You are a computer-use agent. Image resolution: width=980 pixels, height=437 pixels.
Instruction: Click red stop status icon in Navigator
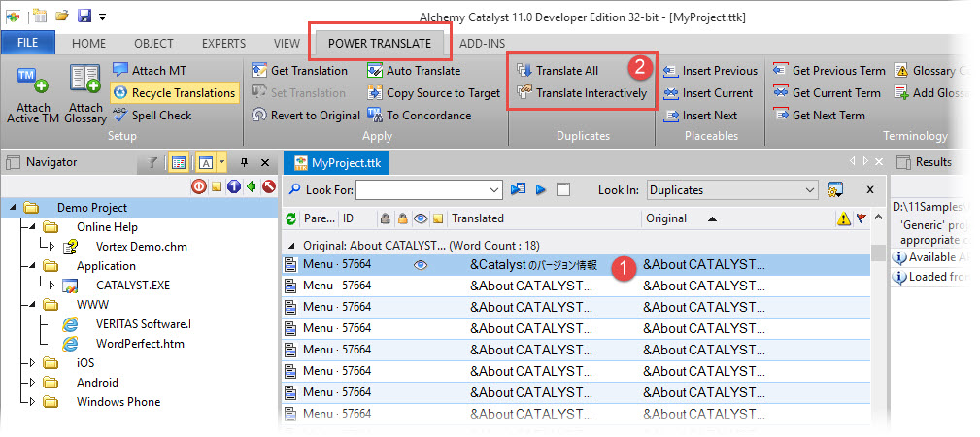pos(199,186)
